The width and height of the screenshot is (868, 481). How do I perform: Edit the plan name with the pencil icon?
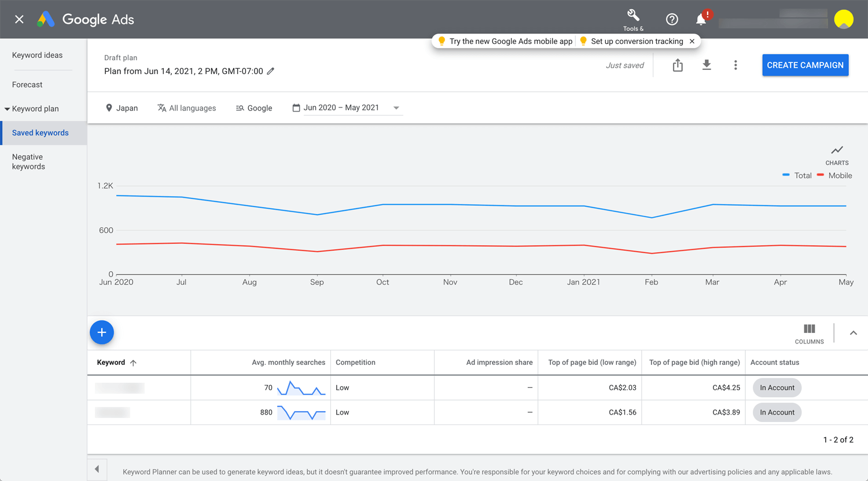tap(270, 71)
